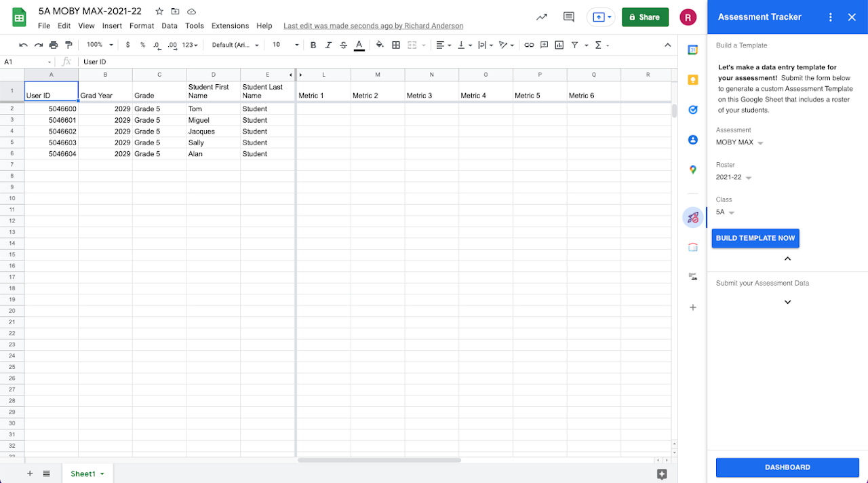868x483 pixels.
Task: Open the Format menu
Action: pos(142,26)
